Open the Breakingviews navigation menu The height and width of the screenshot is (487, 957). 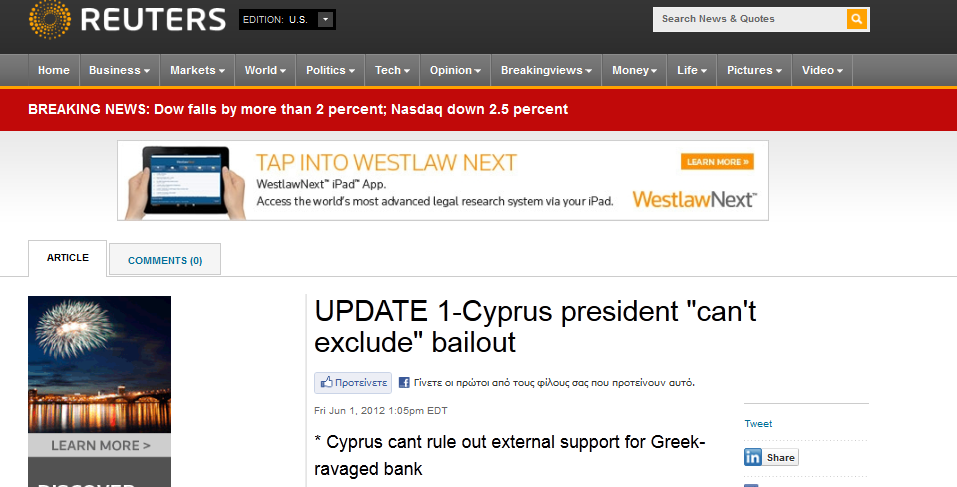(546, 70)
